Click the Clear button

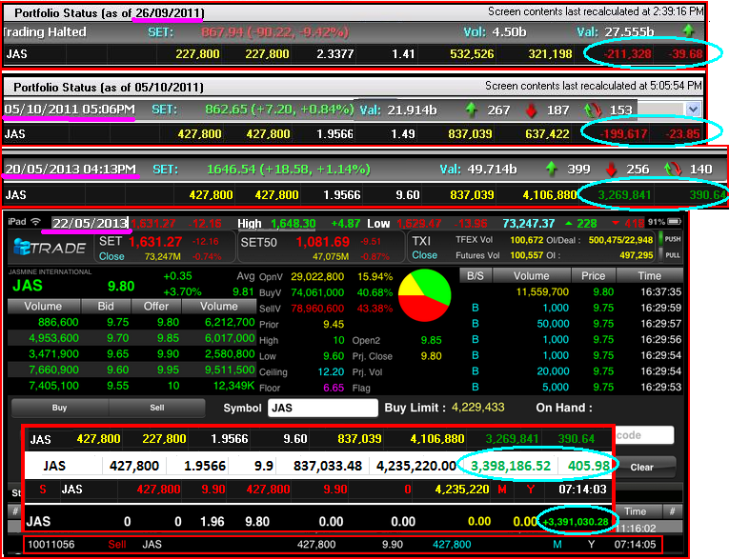point(641,467)
